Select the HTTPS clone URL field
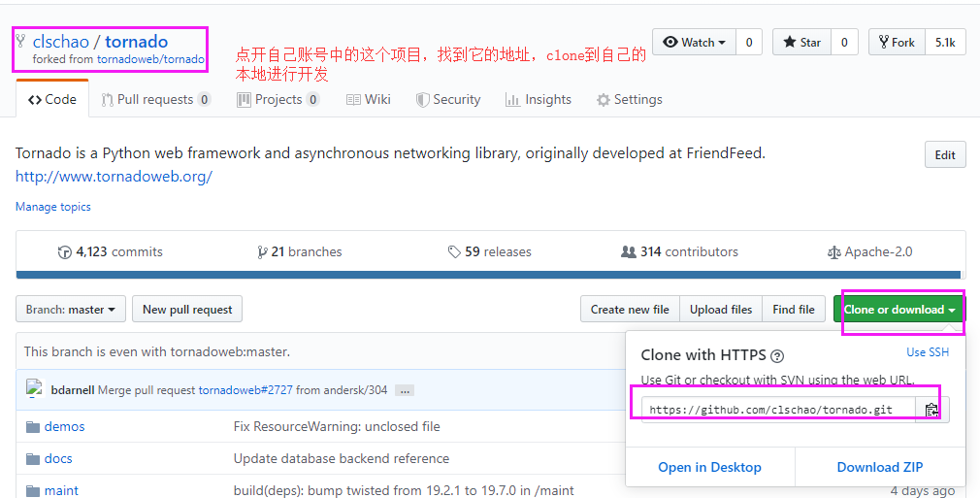The image size is (980, 498). tap(779, 410)
